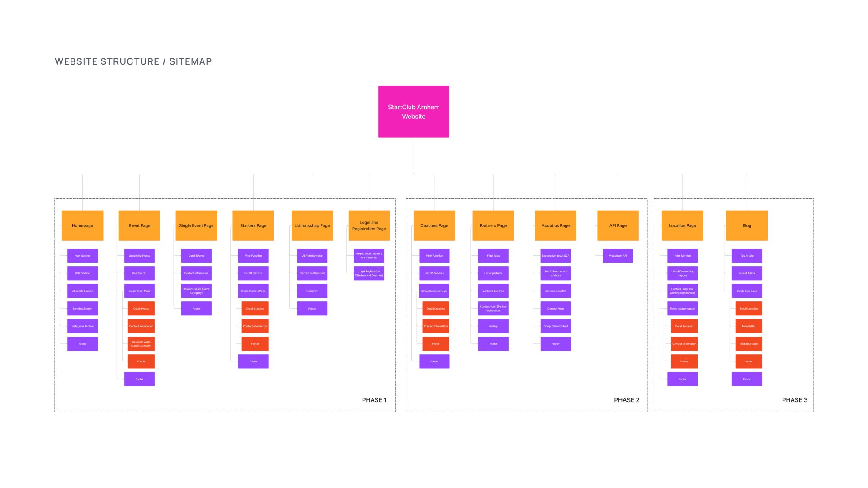Select the Single Starters Page box
Image resolution: width=868 pixels, height=488 pixels.
pyautogui.click(x=253, y=291)
